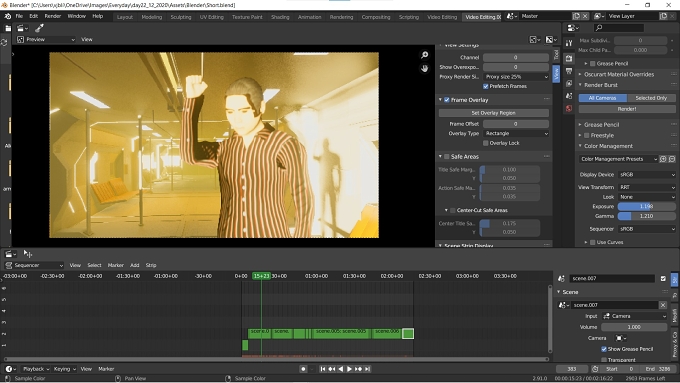Adjust the Volume slider for scene strip
680x383 pixels.
coord(634,327)
